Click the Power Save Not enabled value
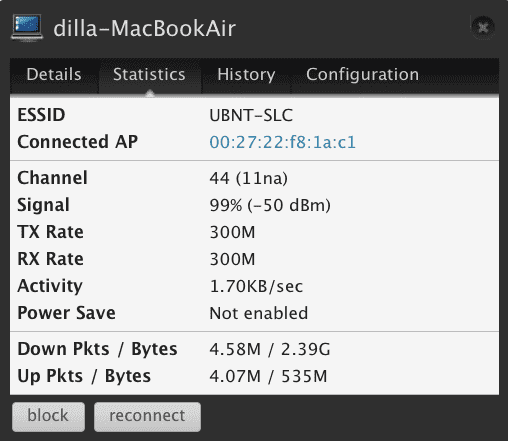 click(x=259, y=313)
